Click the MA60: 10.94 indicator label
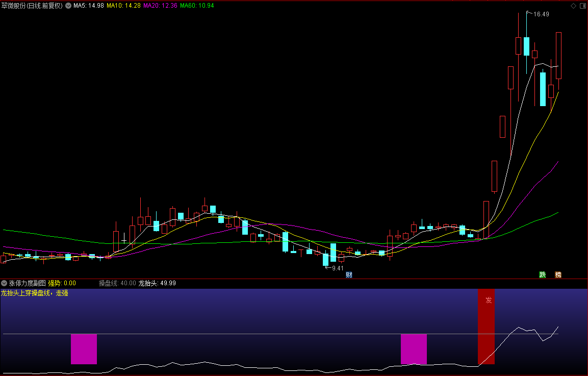 (x=197, y=6)
